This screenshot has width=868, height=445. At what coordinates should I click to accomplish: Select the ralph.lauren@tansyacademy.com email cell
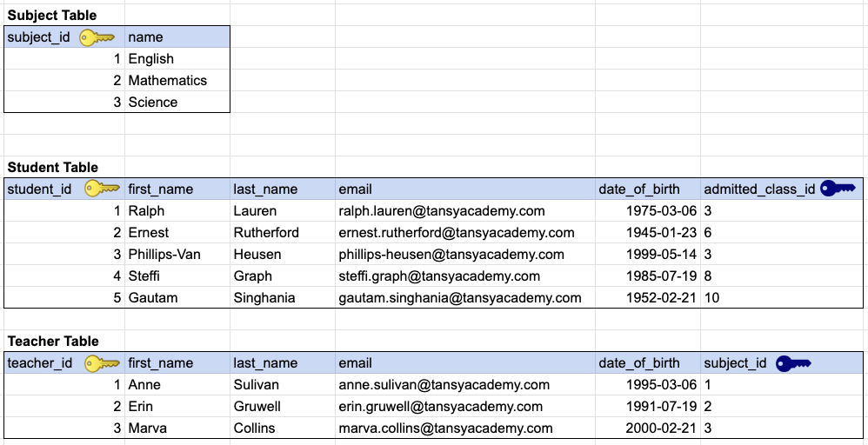[465, 211]
